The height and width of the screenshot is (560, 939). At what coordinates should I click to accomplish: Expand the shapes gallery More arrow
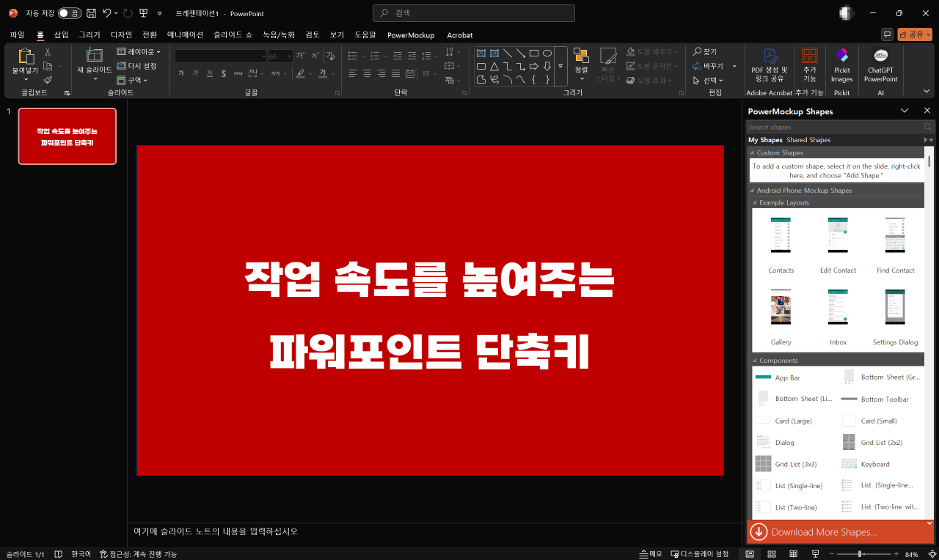(560, 67)
